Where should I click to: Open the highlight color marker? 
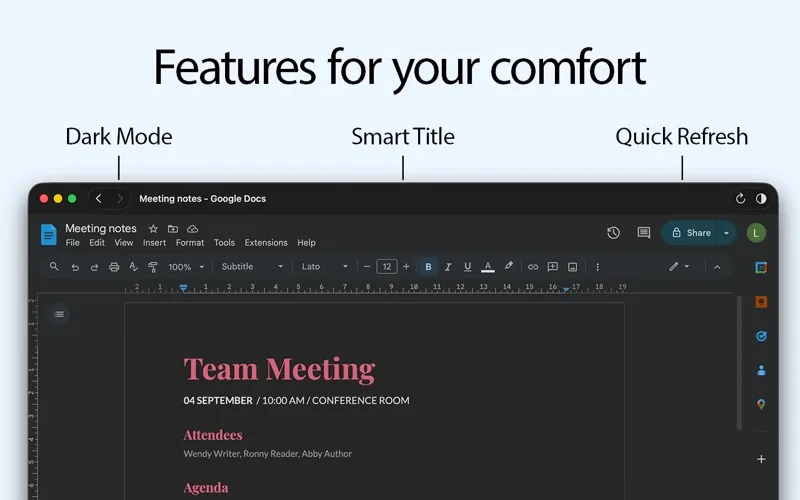[509, 266]
